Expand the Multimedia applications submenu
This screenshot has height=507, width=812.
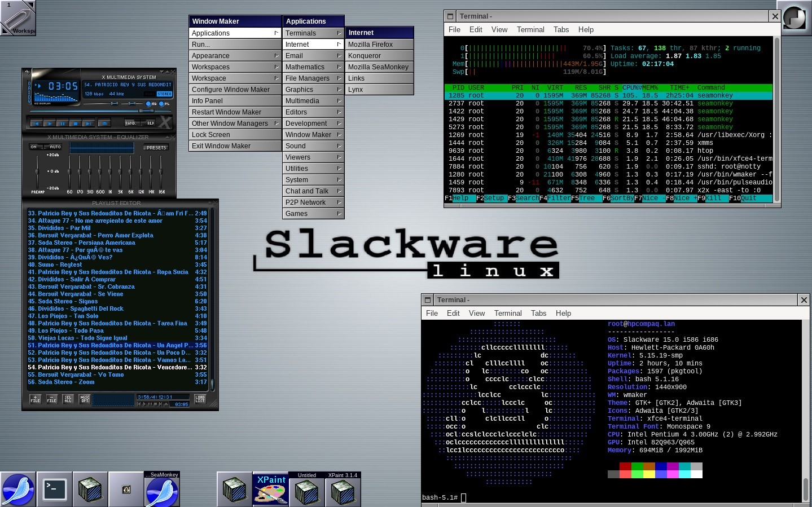click(313, 101)
